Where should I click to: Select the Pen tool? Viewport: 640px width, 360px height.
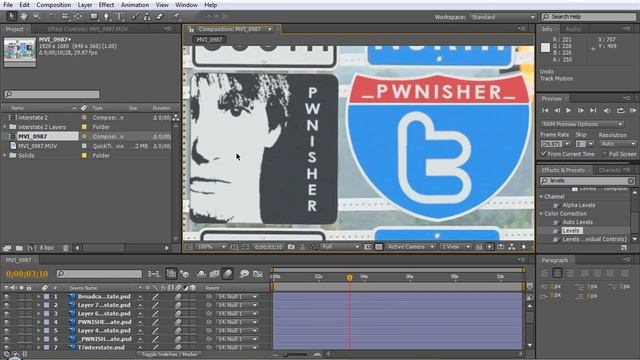107,16
